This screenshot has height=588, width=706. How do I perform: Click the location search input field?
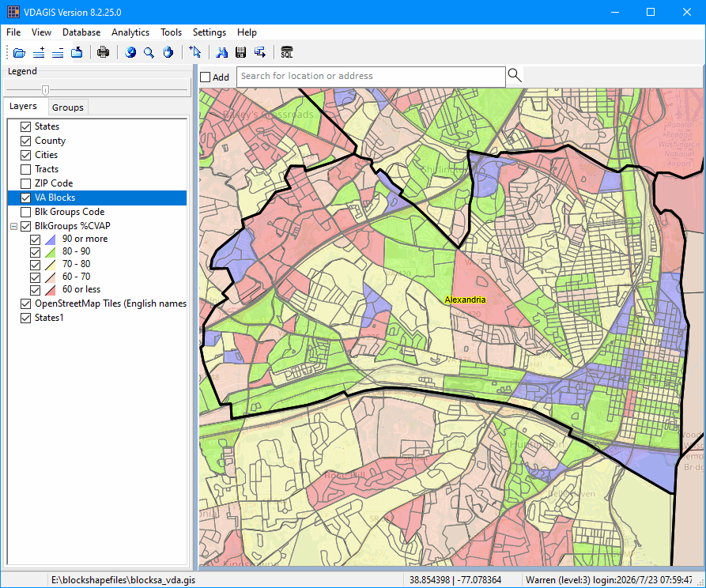(371, 77)
